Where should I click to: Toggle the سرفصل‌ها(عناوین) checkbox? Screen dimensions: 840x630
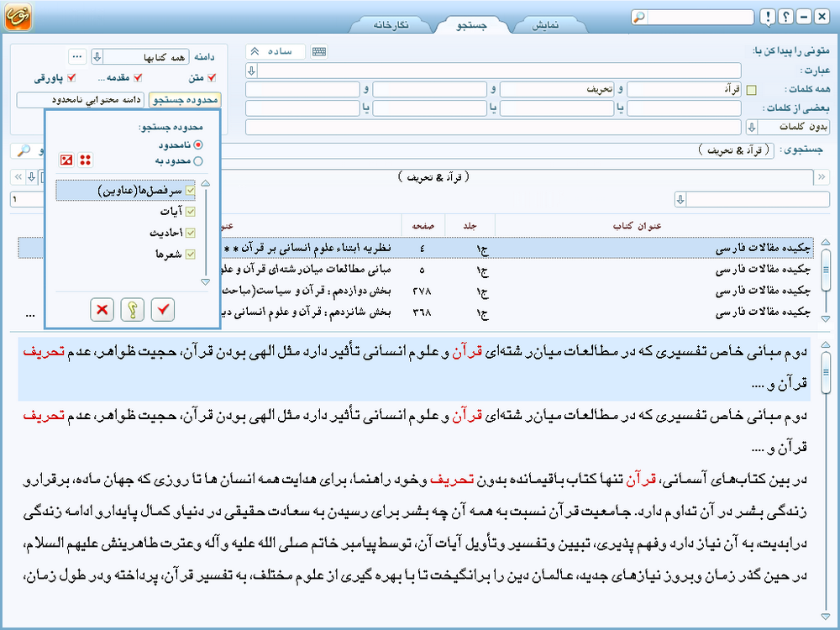click(190, 191)
